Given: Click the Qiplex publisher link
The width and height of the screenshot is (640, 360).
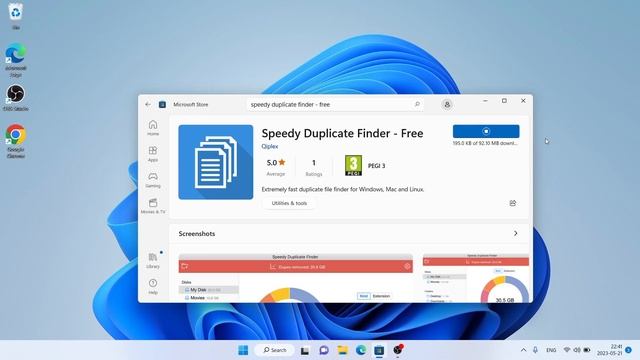Looking at the screenshot, I should tap(270, 146).
